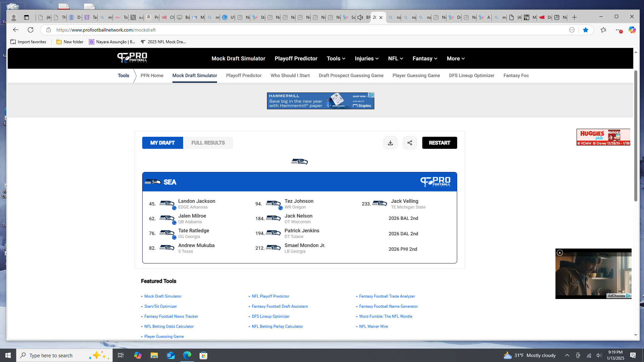The height and width of the screenshot is (362, 644).
Task: Click the browser refresh icon
Action: [x=31, y=30]
